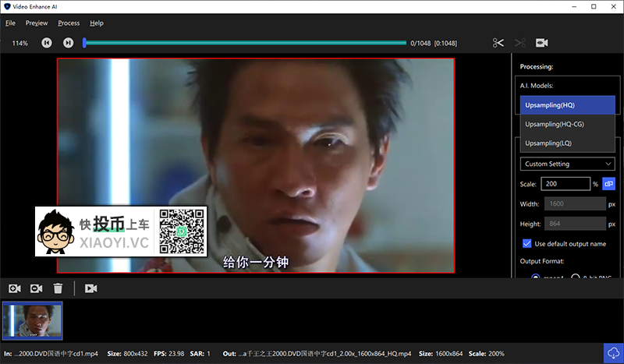This screenshot has height=364, width=624.
Task: Click the Height value field
Action: (576, 224)
